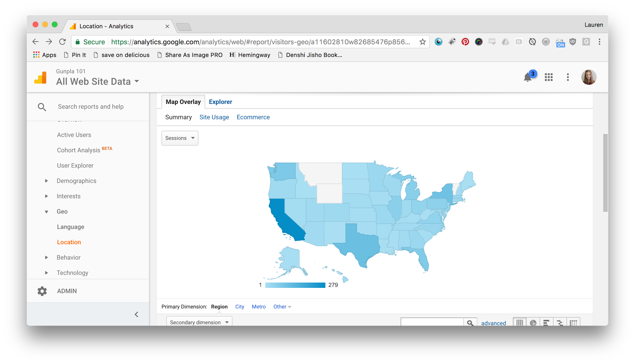The width and height of the screenshot is (635, 364).
Task: Open the Secondary dimension dropdown
Action: (199, 322)
